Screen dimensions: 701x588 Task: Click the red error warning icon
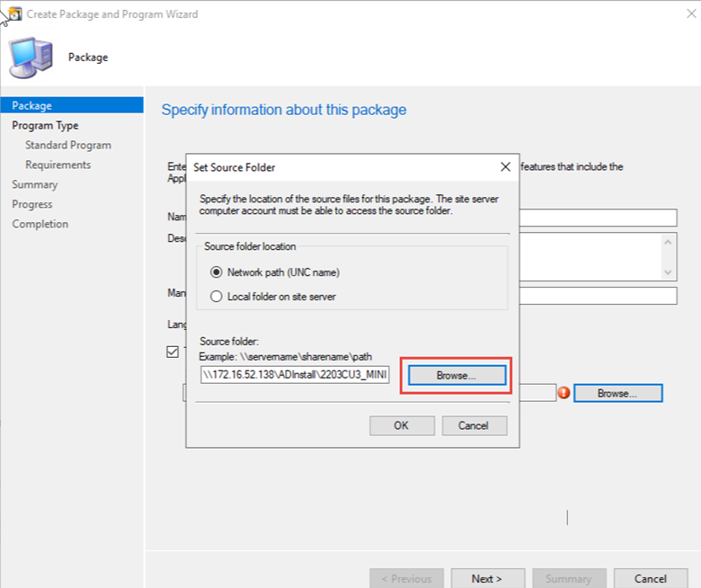pos(563,393)
